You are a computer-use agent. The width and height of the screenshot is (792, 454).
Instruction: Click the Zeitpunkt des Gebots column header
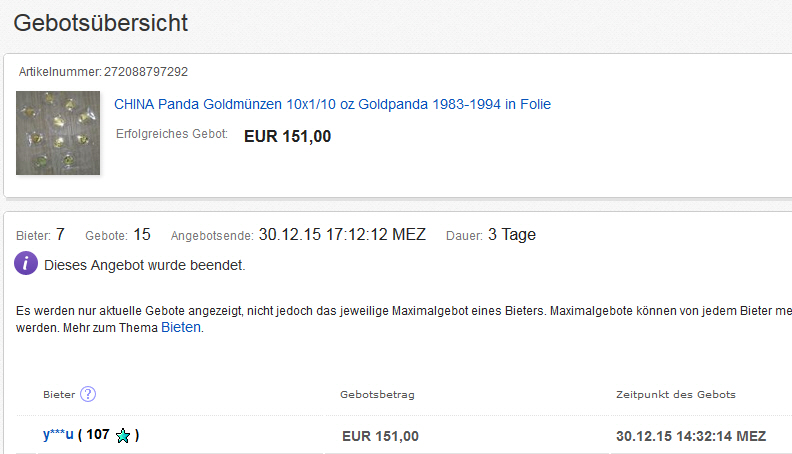[675, 395]
